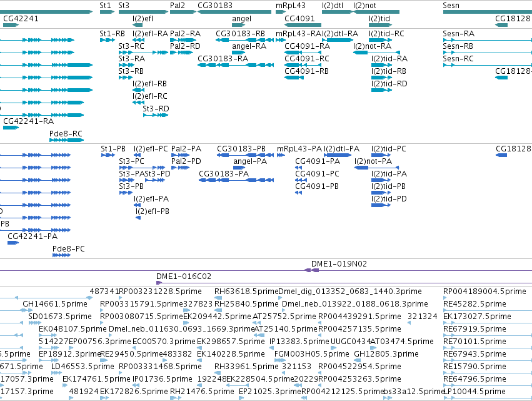Click the l(2)not-RA transcript label
532x401 pixels.
[372, 46]
